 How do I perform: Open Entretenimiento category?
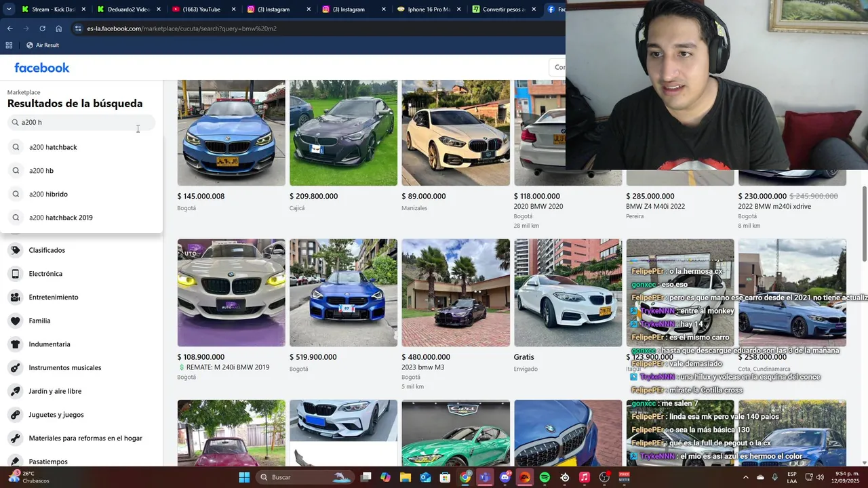[x=81, y=297]
